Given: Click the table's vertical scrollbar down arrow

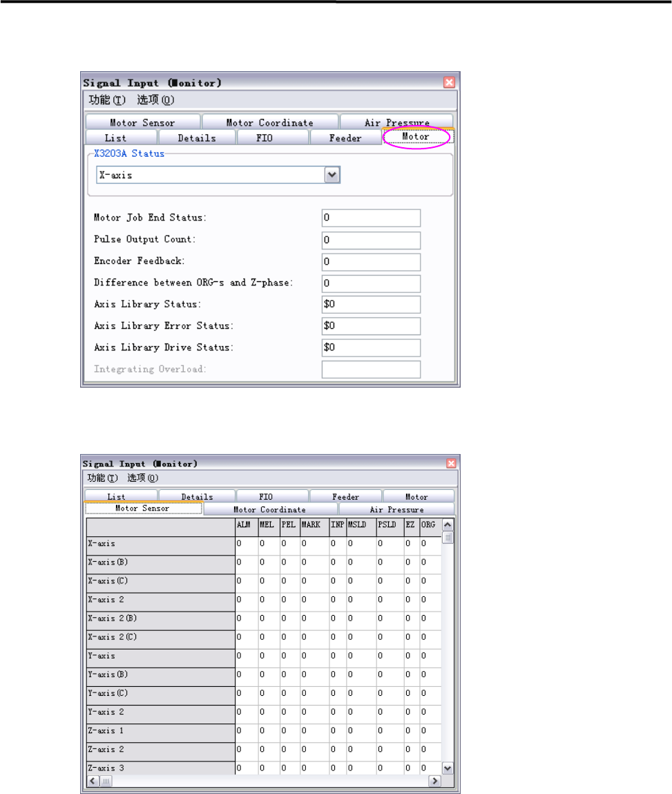Looking at the screenshot, I should click(448, 768).
